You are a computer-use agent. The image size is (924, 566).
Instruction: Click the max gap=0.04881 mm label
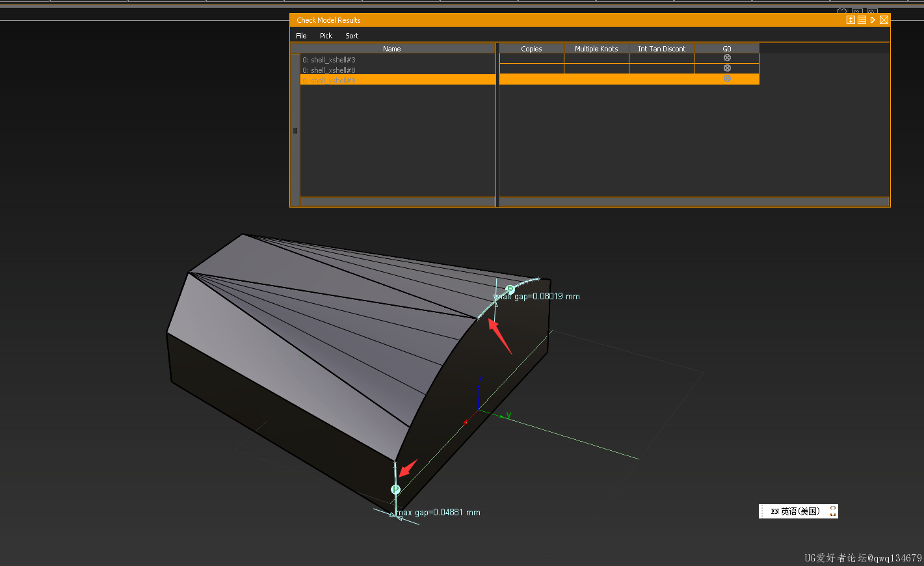(438, 513)
